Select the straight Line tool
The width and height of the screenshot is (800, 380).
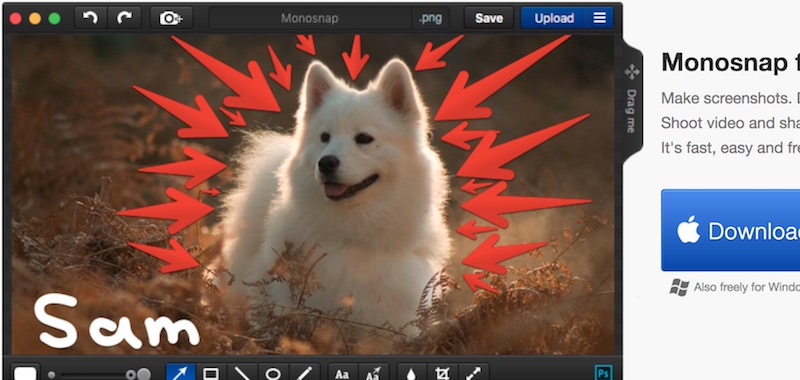[242, 373]
